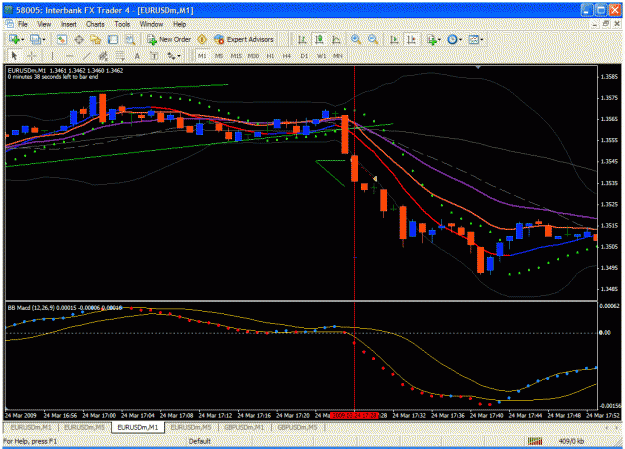The height and width of the screenshot is (449, 625).
Task: Select the Horizontal Line drawing tool
Action: pos(69,56)
